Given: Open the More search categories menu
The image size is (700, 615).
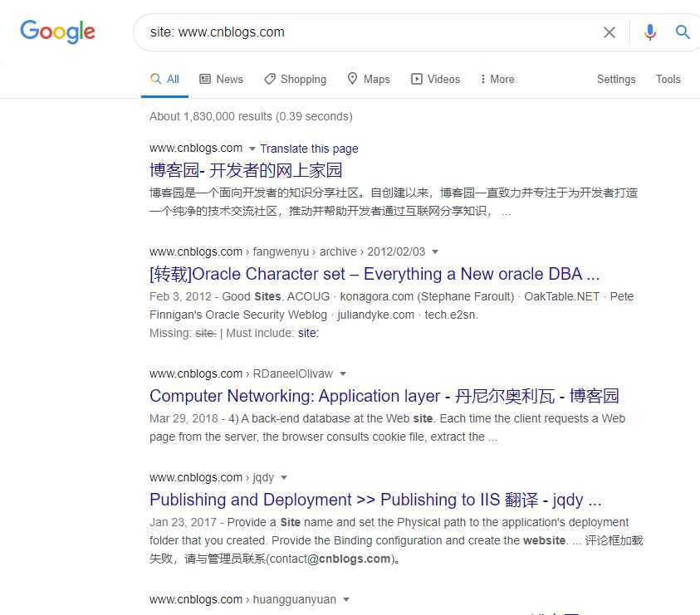Looking at the screenshot, I should (x=497, y=79).
